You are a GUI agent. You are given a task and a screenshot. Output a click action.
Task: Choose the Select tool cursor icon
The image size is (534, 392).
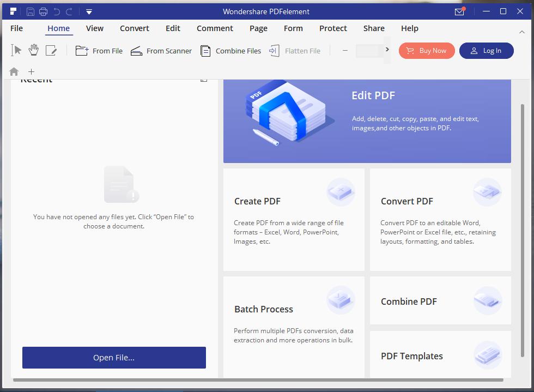click(16, 51)
